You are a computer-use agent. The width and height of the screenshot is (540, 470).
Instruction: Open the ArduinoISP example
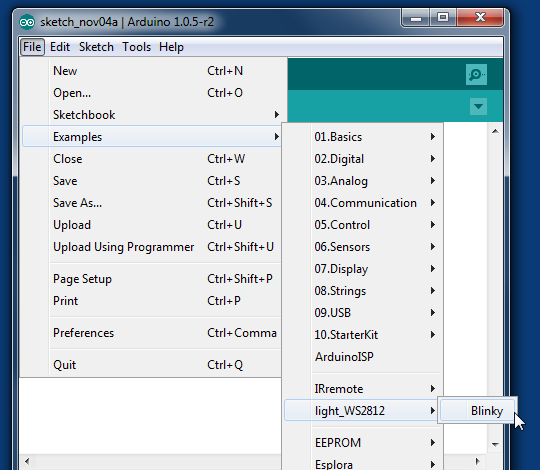click(363, 357)
